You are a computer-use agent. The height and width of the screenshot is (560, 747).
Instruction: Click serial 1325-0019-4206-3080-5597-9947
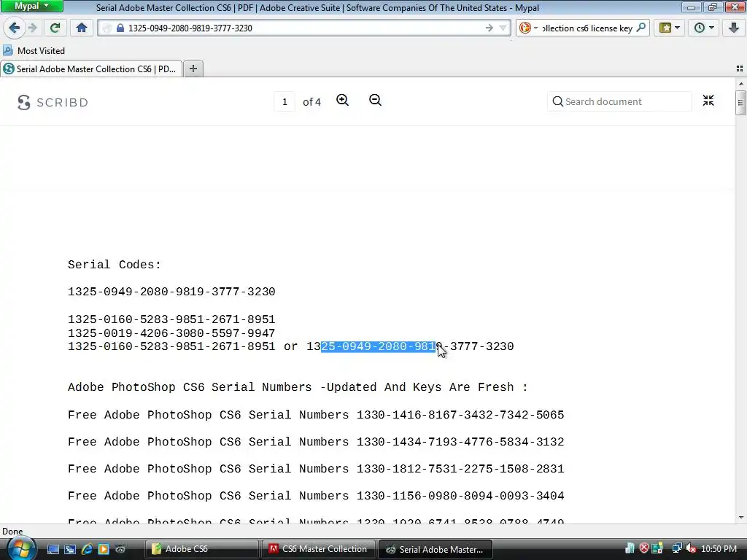point(171,333)
